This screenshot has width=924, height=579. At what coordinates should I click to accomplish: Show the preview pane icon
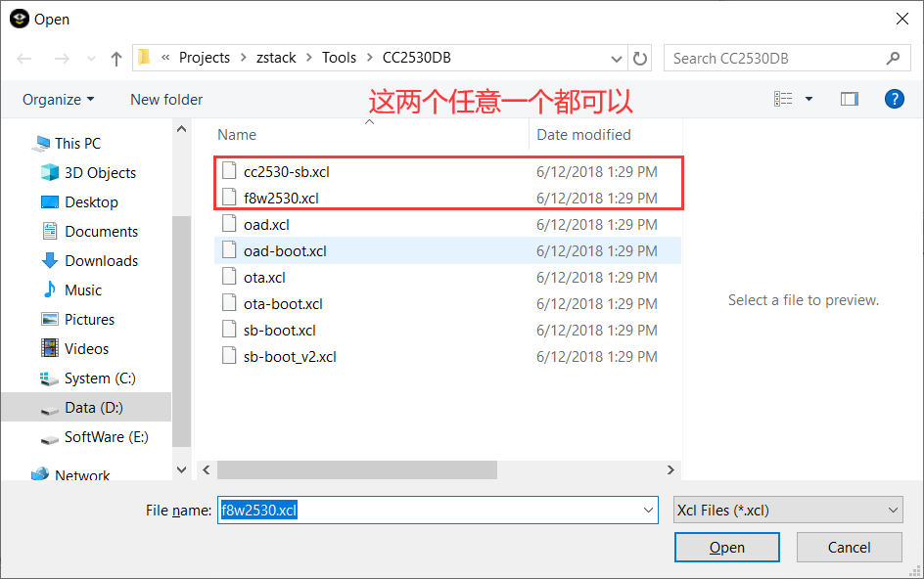point(849,99)
